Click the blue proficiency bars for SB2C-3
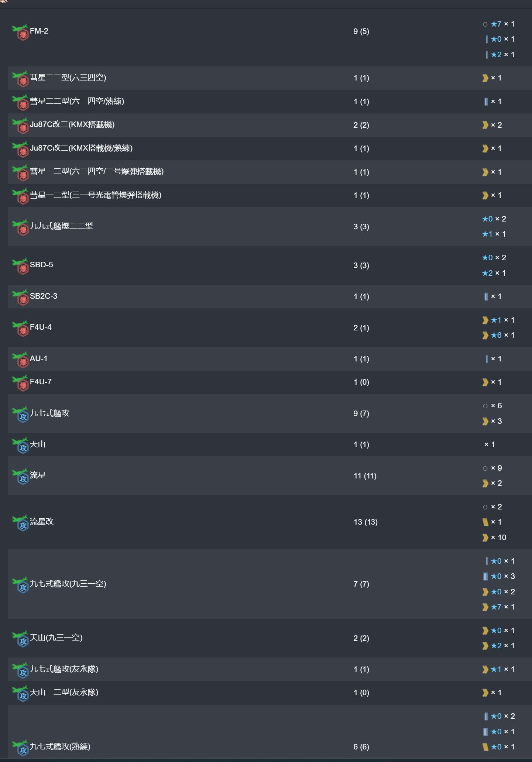Screen dimensions: 532x762 point(486,296)
